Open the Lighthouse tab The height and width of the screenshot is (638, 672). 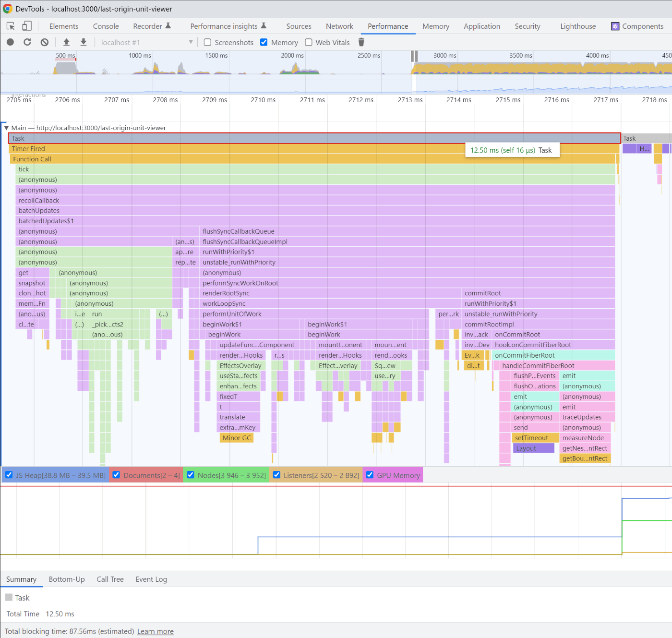[x=578, y=26]
